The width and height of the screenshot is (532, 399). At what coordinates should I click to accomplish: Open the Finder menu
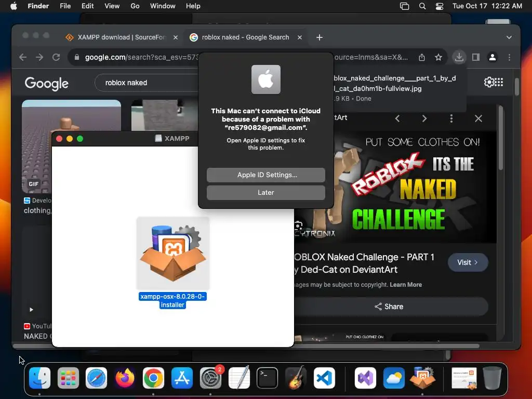(x=38, y=6)
